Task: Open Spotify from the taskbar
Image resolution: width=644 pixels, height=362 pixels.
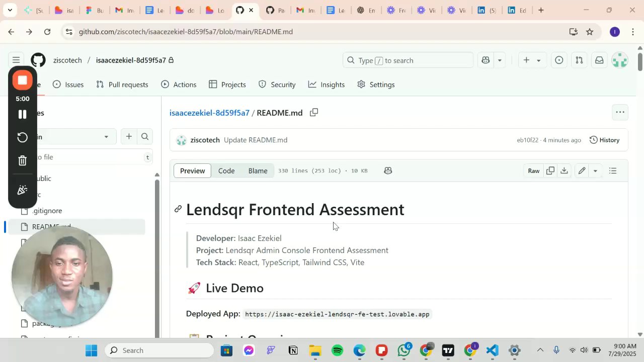Action: [x=338, y=350]
